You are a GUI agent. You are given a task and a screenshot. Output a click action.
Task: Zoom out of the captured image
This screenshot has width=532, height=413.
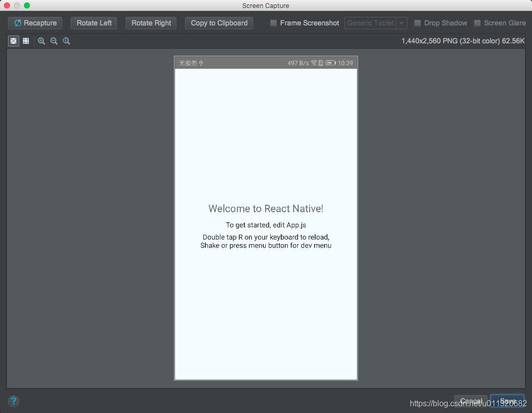[54, 41]
